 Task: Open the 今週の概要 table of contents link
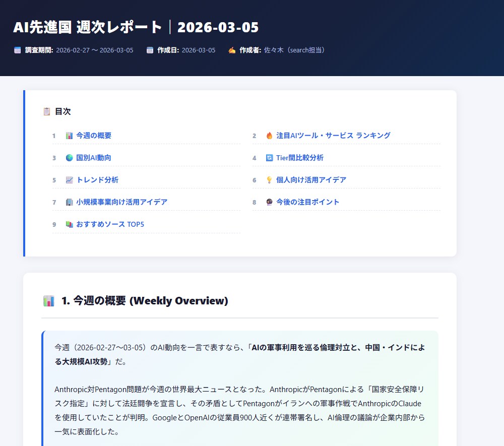click(94, 136)
